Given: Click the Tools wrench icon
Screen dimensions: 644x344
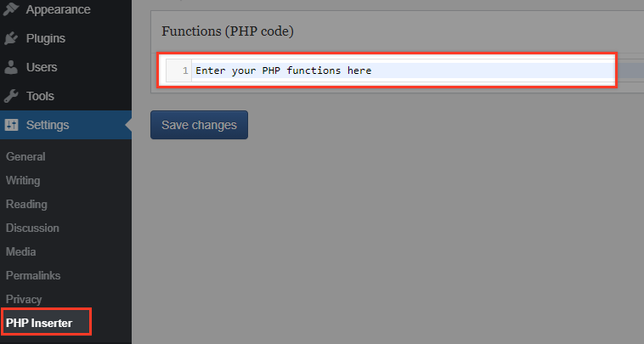Looking at the screenshot, I should tap(11, 96).
